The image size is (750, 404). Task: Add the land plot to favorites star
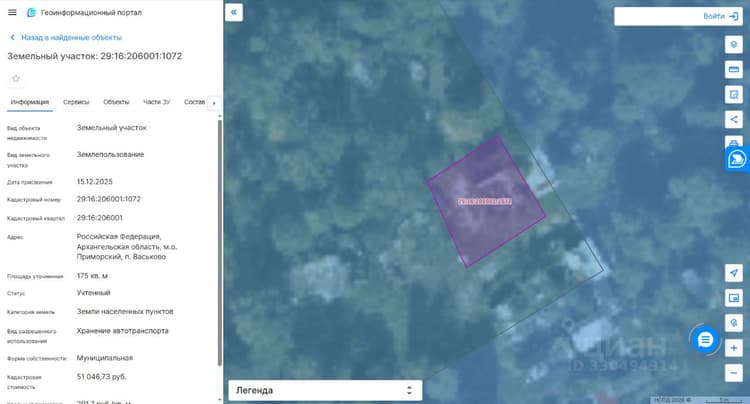click(16, 78)
